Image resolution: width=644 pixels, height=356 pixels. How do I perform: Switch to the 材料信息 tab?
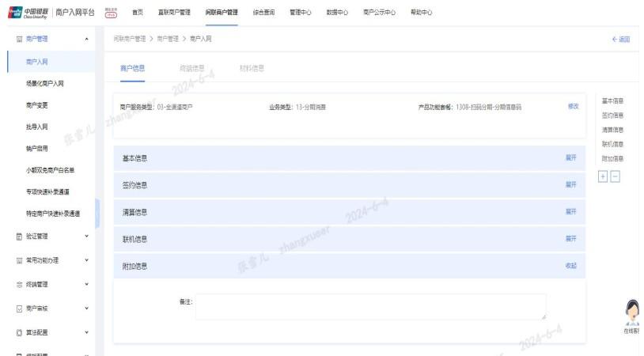pyautogui.click(x=252, y=68)
